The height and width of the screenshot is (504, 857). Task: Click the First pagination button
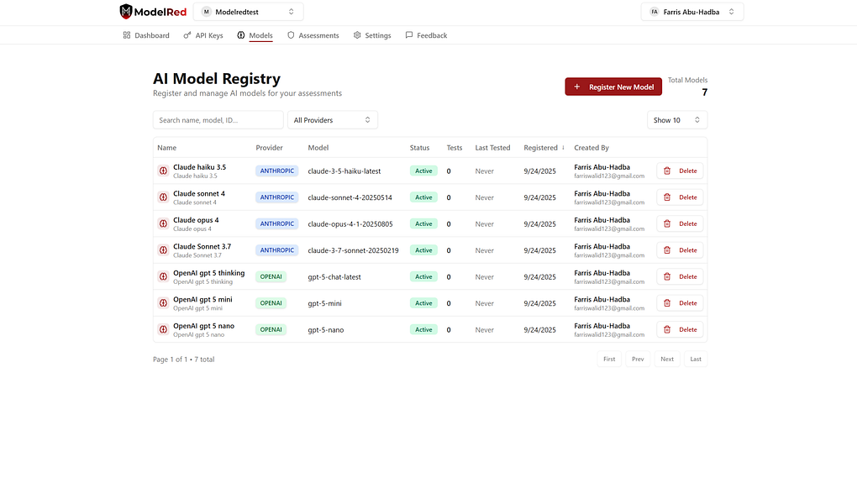click(x=609, y=360)
